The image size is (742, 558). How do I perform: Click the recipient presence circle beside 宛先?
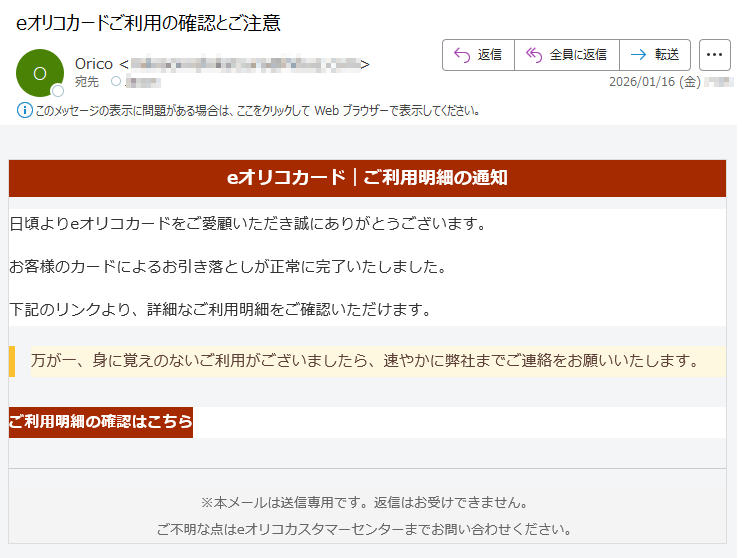point(116,81)
